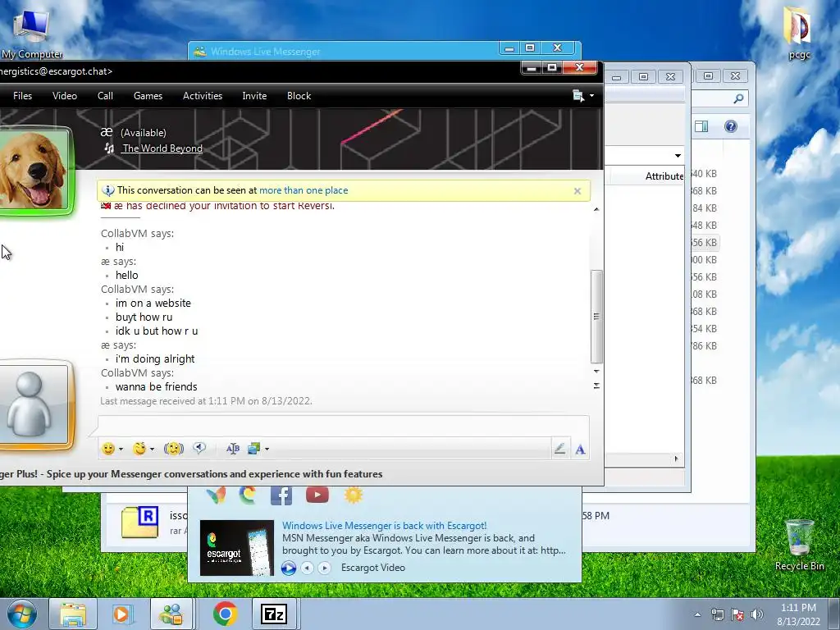840x630 pixels.
Task: Click the search icon in the Explorer window
Action: click(738, 98)
